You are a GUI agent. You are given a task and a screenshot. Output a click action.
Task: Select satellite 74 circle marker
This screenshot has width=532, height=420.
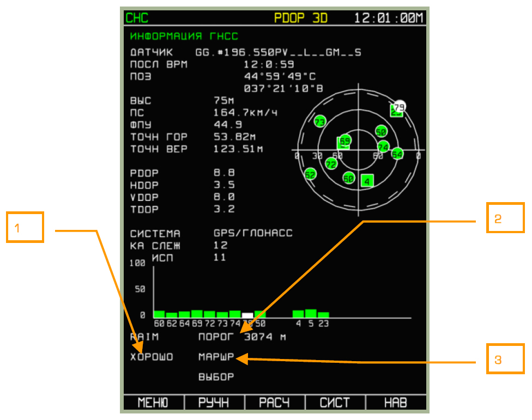383,147
